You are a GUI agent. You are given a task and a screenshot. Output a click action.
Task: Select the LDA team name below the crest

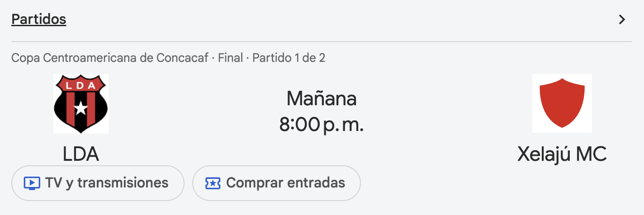(81, 154)
